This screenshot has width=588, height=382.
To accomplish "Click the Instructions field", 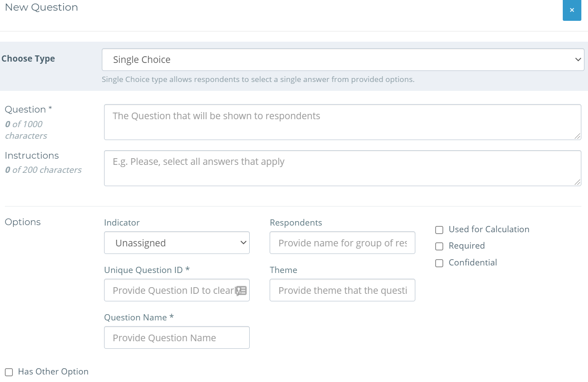I will pyautogui.click(x=342, y=168).
